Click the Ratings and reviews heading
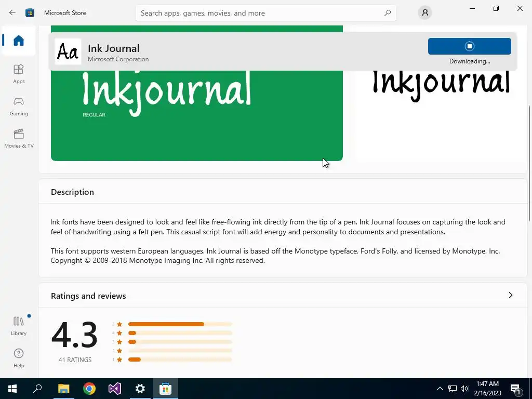Viewport: 532px width, 399px height. point(88,296)
